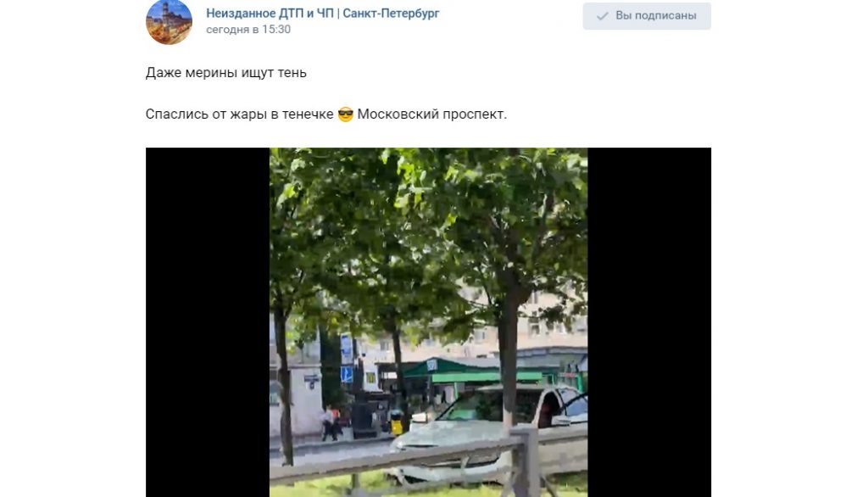Viewport: 868px width, 497px height.
Task: Click the Спаслись от жары в тенечке text
Action: pyautogui.click(x=240, y=114)
